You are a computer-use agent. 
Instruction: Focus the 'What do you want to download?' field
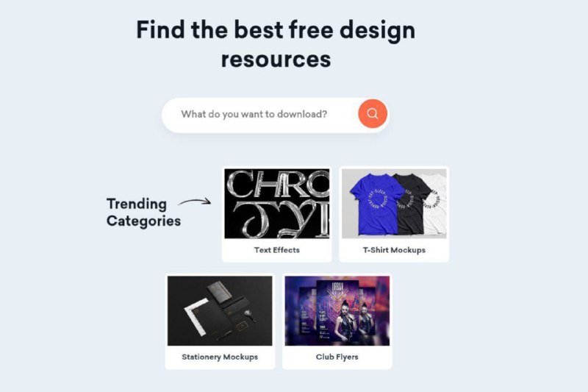pyautogui.click(x=259, y=114)
